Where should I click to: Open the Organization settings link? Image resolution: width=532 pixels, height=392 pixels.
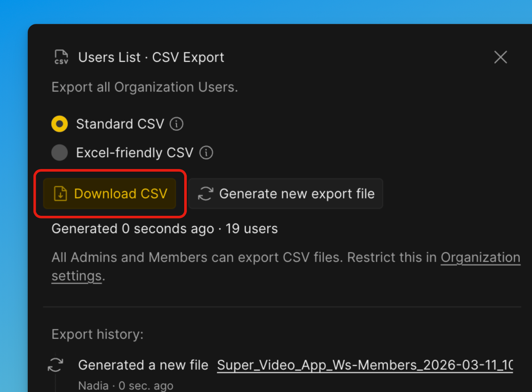pyautogui.click(x=480, y=258)
